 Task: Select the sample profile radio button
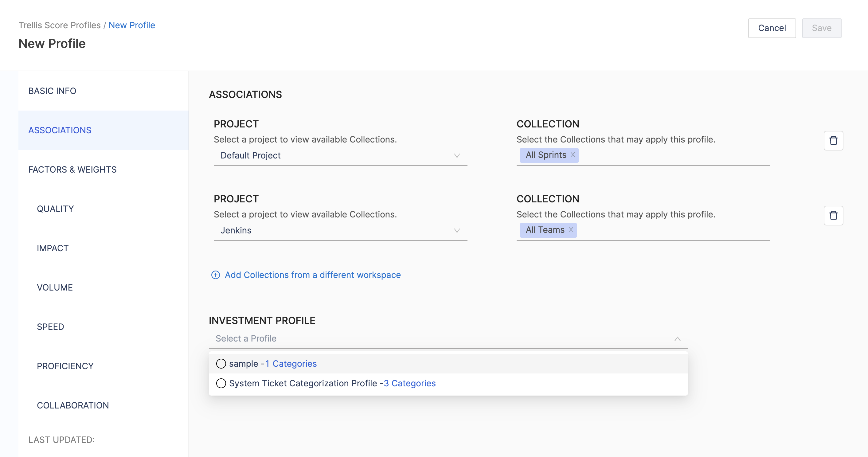[221, 364]
